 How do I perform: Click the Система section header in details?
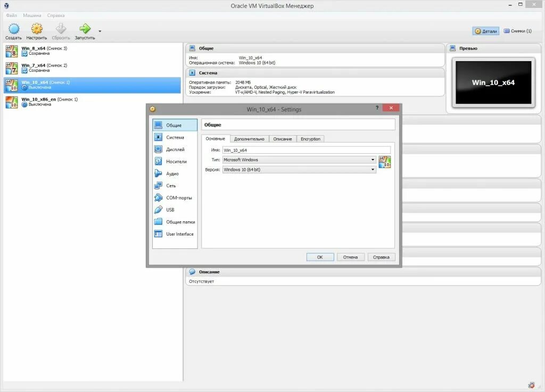coord(315,73)
